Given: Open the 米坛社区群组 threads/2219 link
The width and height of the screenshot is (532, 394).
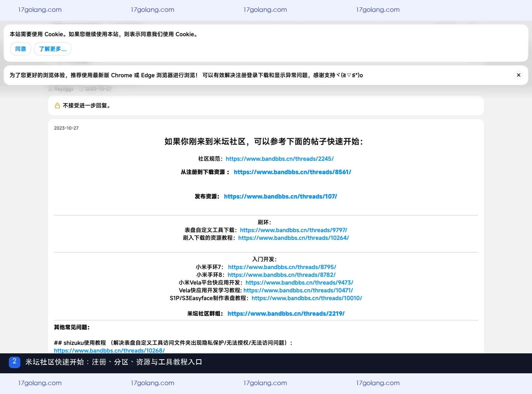Looking at the screenshot, I should 286,314.
